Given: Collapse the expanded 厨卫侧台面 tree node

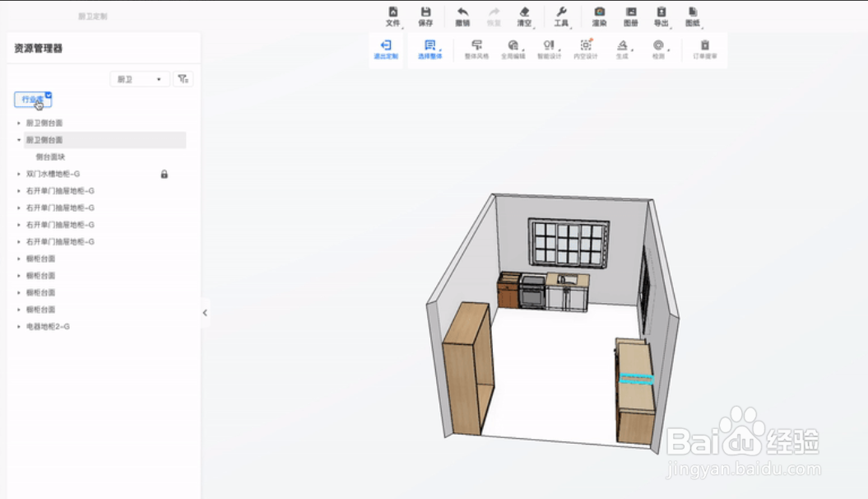Looking at the screenshot, I should click(19, 140).
